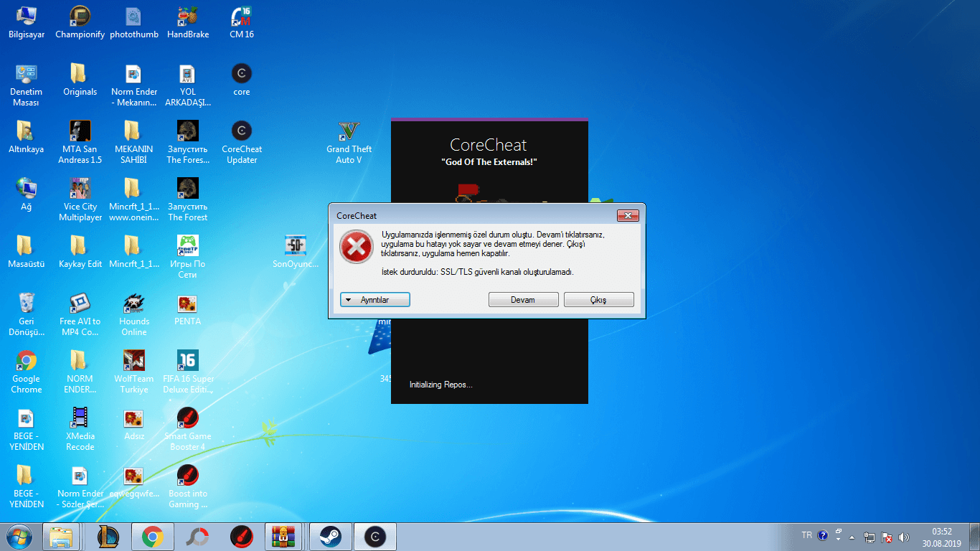Screen dimensions: 980x551
Task: Switch to Steam window in taskbar
Action: click(329, 537)
